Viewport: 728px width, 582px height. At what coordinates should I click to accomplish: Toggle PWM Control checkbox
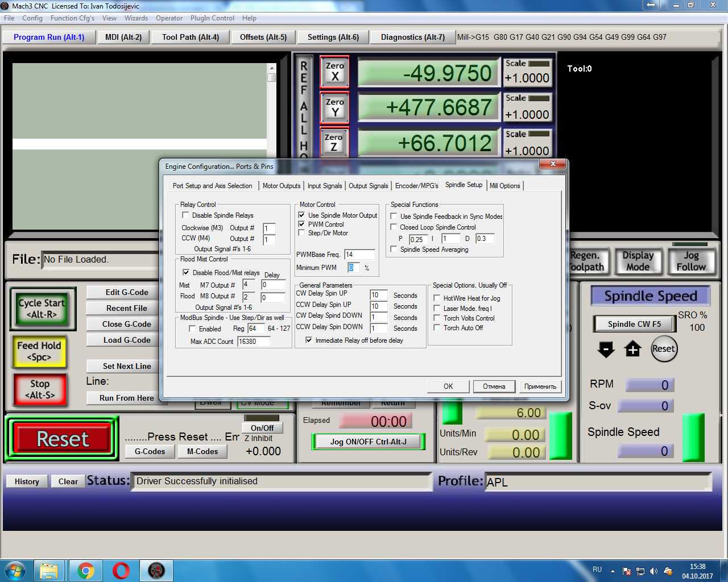(301, 224)
